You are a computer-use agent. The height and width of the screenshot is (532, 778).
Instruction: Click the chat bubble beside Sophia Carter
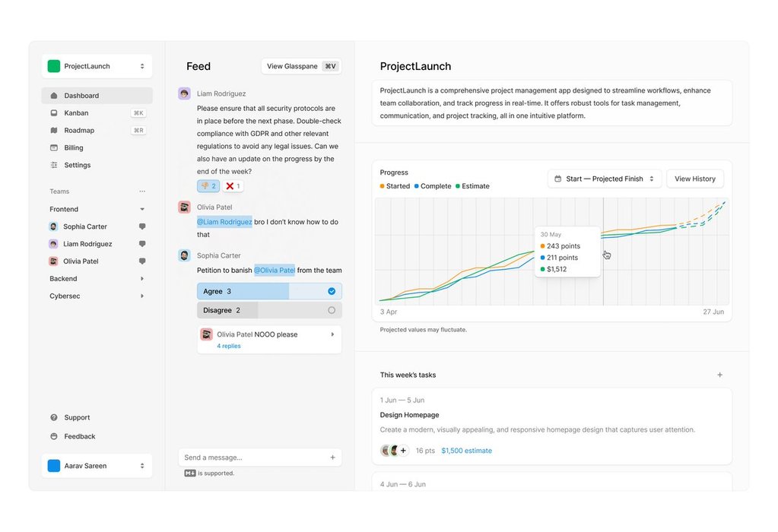point(142,226)
